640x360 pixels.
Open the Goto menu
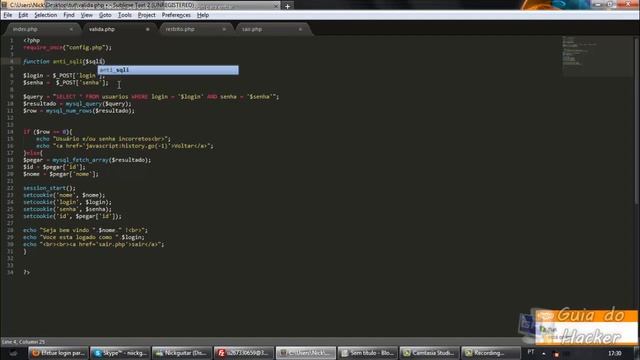105,15
